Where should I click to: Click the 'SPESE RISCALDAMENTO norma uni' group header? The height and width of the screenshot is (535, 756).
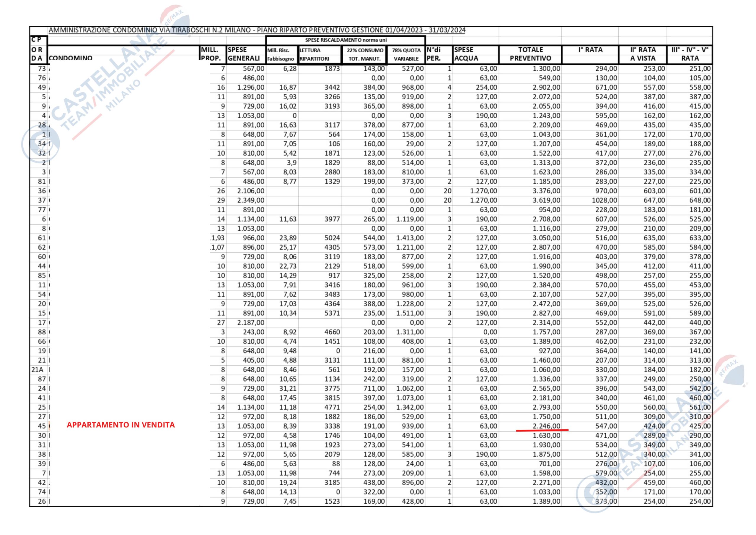click(x=346, y=40)
